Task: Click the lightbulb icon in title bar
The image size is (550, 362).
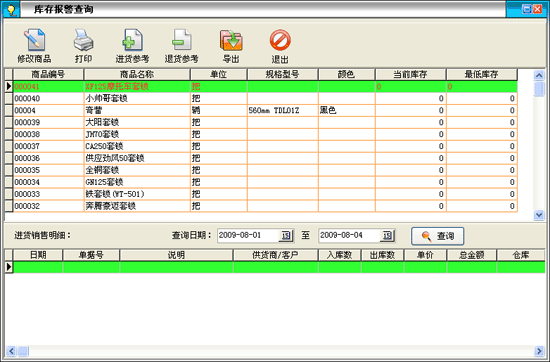Action: click(x=11, y=9)
